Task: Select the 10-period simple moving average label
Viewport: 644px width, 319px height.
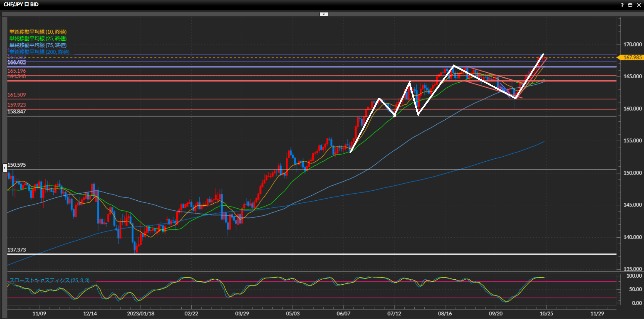Action: coord(38,32)
